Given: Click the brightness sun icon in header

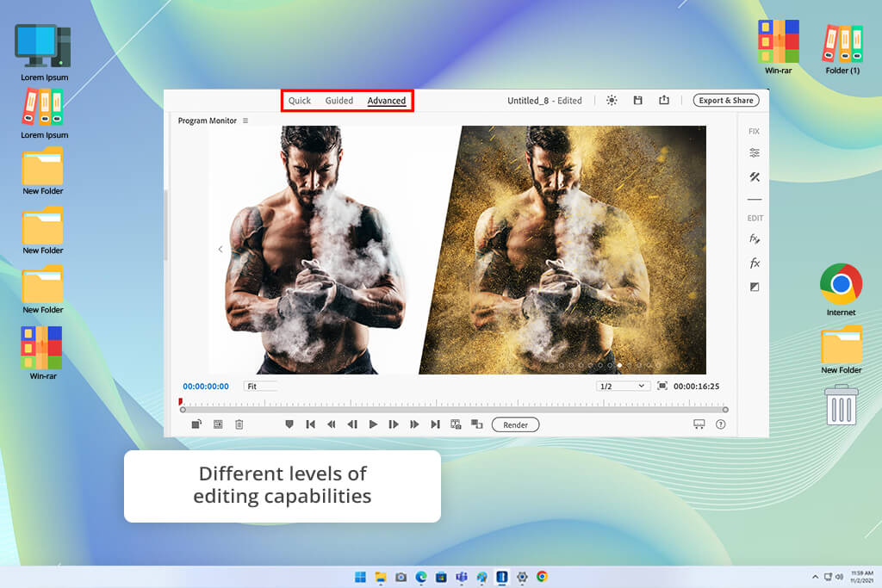Looking at the screenshot, I should click(612, 101).
